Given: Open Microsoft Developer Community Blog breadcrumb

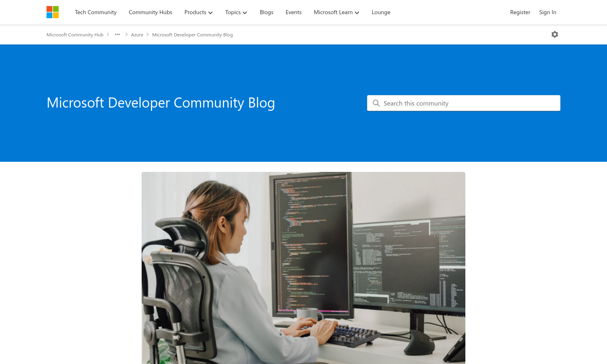Looking at the screenshot, I should tap(192, 35).
